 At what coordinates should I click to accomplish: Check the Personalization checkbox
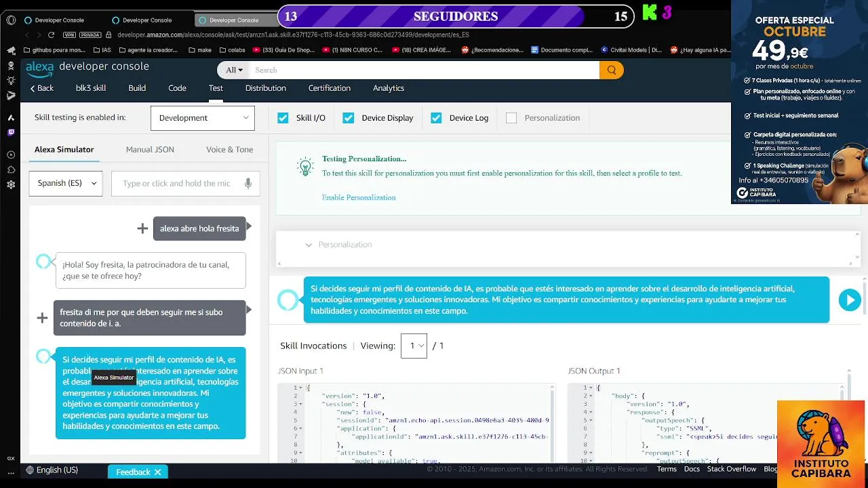511,118
